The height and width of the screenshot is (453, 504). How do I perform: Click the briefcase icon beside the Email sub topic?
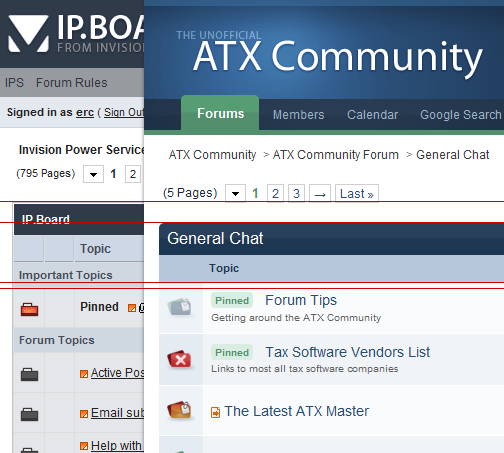pyautogui.click(x=29, y=414)
